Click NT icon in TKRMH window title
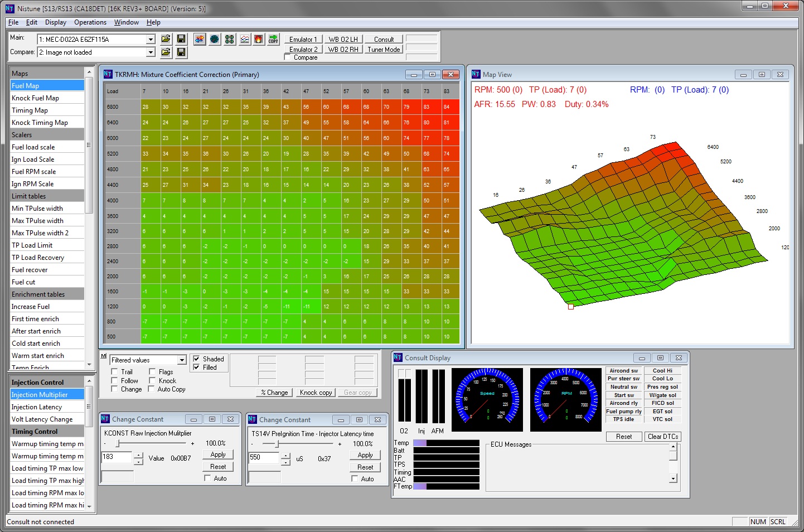The width and height of the screenshot is (804, 532). tap(108, 74)
